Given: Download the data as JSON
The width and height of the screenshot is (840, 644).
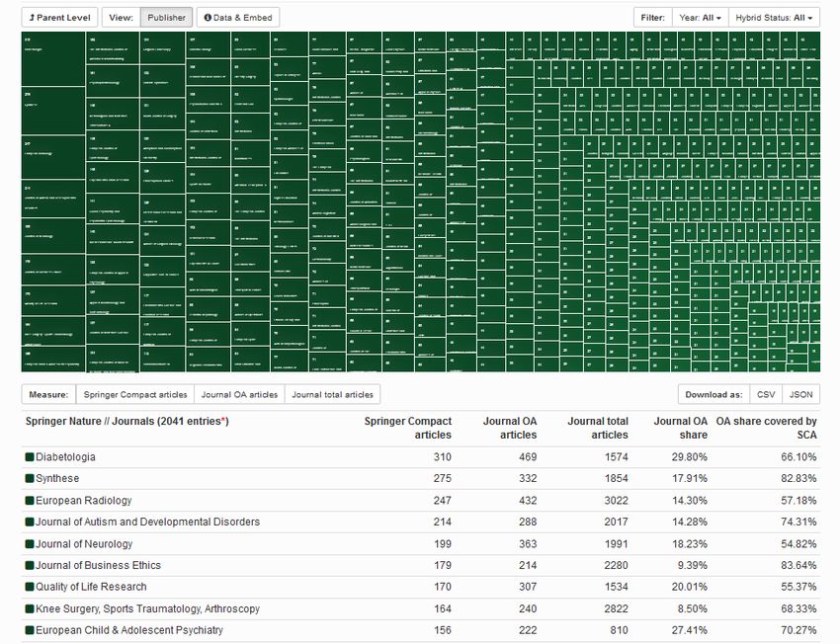Looking at the screenshot, I should click(800, 394).
